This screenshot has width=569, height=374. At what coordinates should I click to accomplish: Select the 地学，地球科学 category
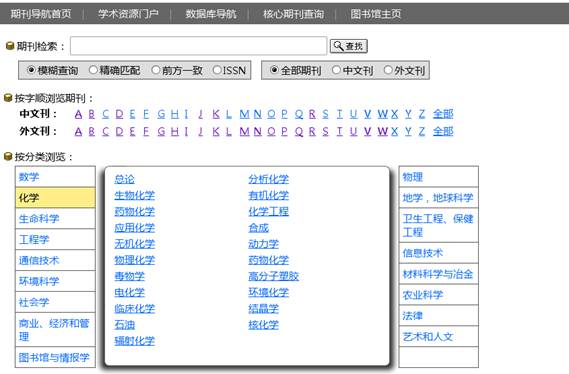point(438,198)
